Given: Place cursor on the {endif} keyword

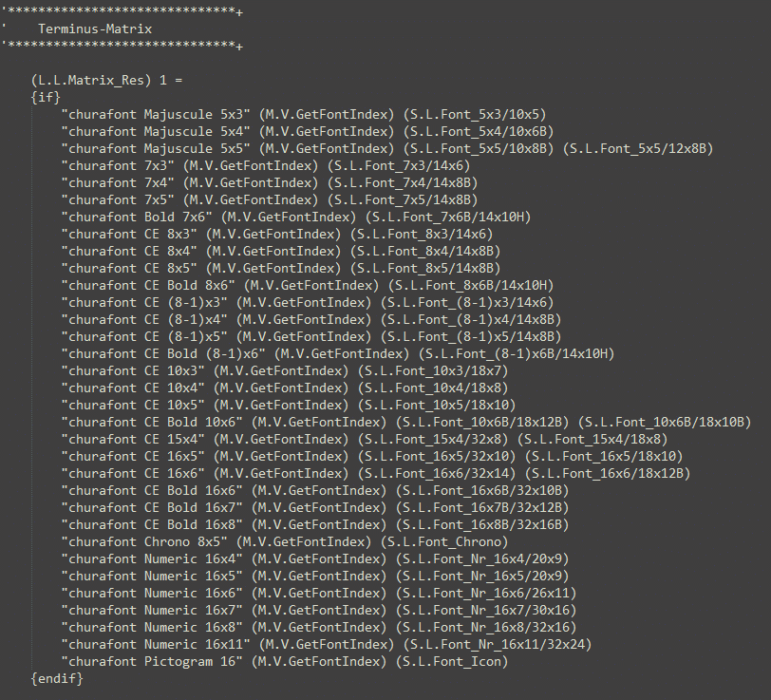Looking at the screenshot, I should [x=57, y=678].
